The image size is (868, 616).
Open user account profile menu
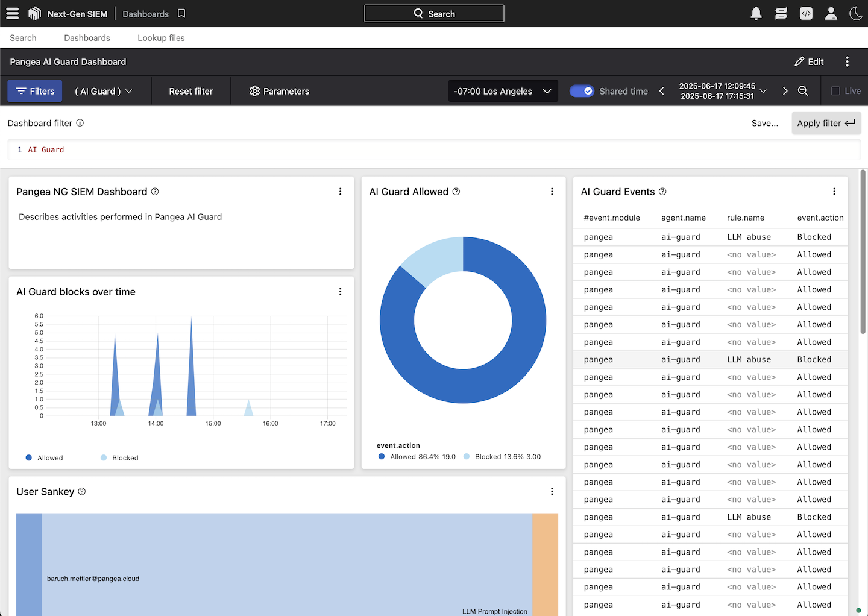(x=831, y=13)
